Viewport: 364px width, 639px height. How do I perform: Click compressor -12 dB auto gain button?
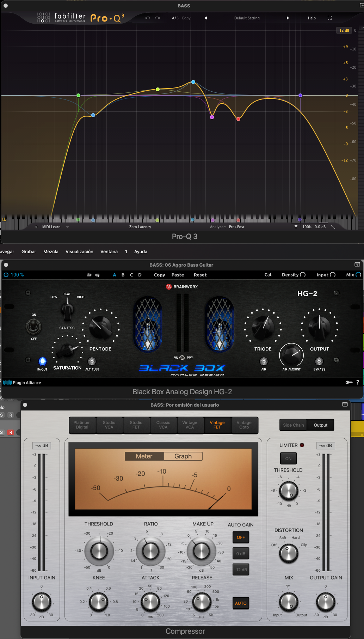(241, 570)
